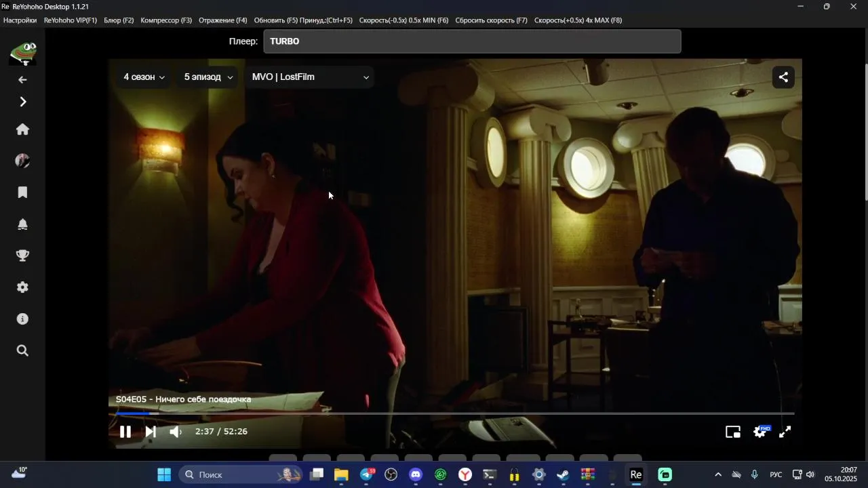The image size is (868, 488).
Task: Open the Windows Start menu
Action: click(x=164, y=474)
